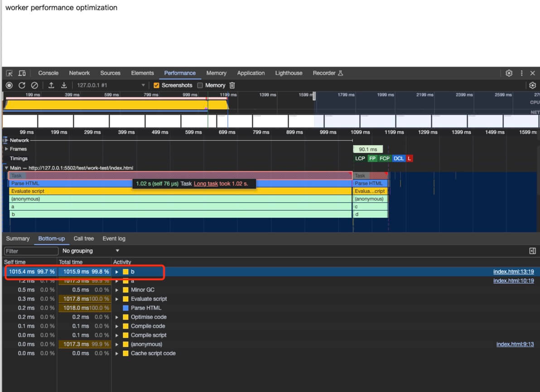The height and width of the screenshot is (392, 540).
Task: Click the collect garbage trash icon
Action: (232, 85)
